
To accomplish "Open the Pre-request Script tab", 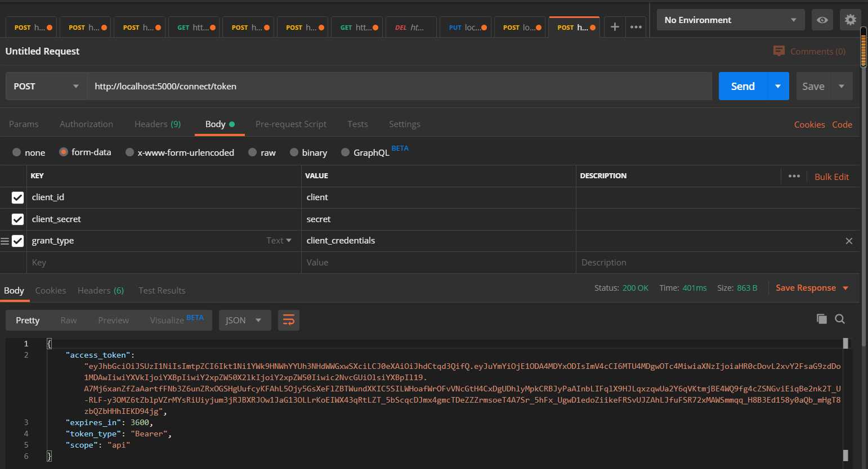I will click(x=291, y=124).
